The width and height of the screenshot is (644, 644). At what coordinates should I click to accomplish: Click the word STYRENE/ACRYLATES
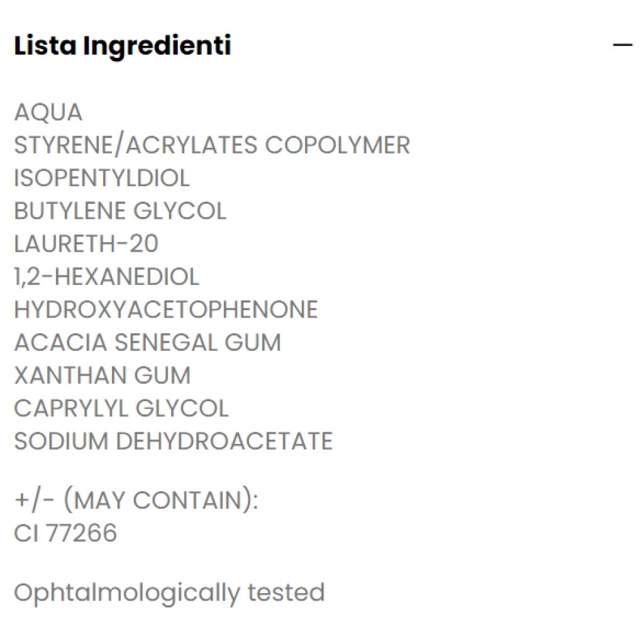point(136,145)
